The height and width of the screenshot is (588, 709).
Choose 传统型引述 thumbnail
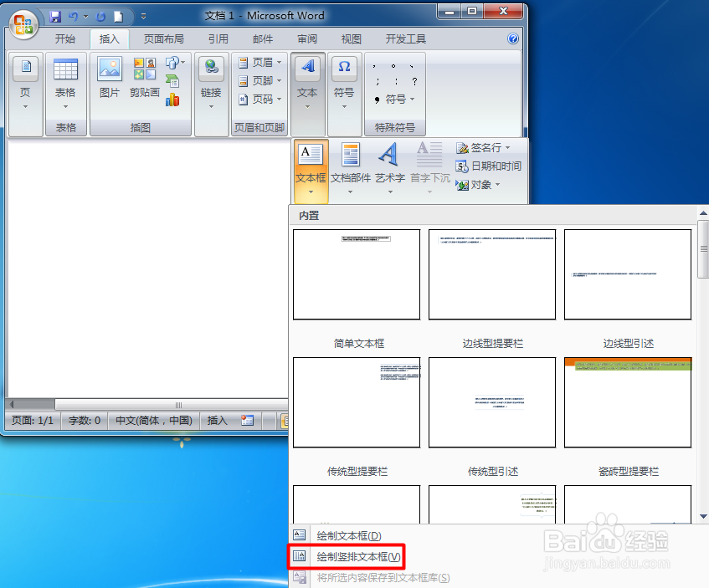(492, 402)
